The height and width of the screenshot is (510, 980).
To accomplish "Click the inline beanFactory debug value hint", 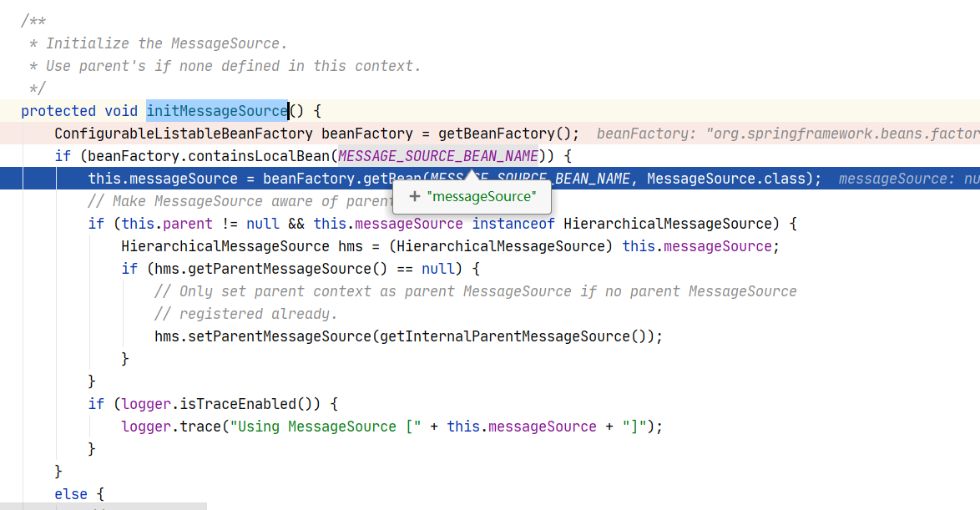I will click(787, 134).
